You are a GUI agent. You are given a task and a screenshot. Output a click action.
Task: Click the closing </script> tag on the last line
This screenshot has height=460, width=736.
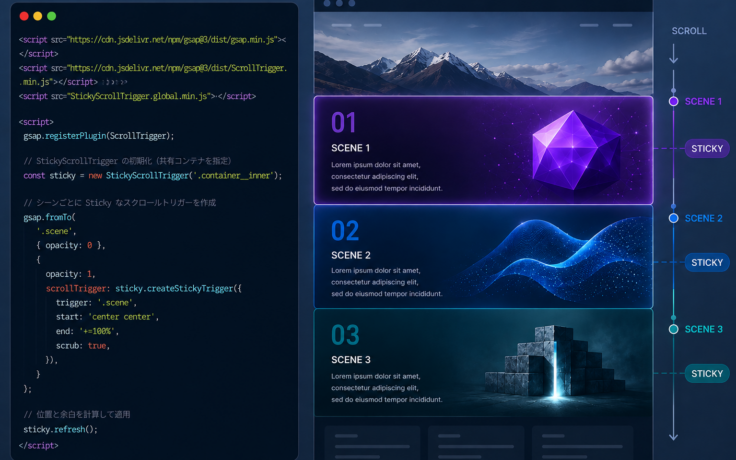point(38,445)
